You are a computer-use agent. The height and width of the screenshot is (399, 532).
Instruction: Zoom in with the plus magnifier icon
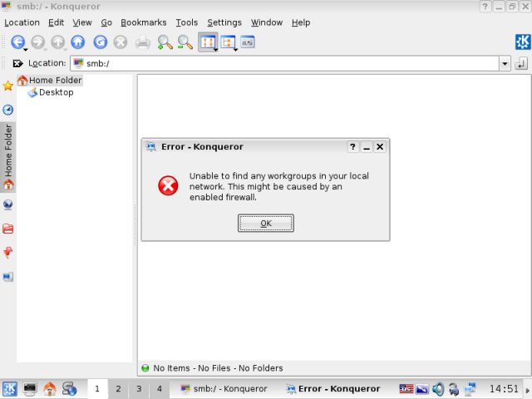[x=165, y=42]
